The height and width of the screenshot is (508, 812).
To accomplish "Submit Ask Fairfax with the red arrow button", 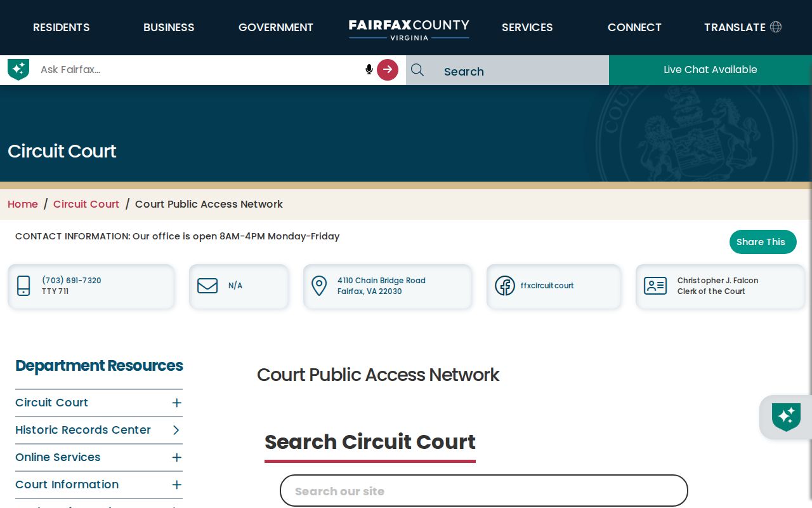I will [388, 70].
